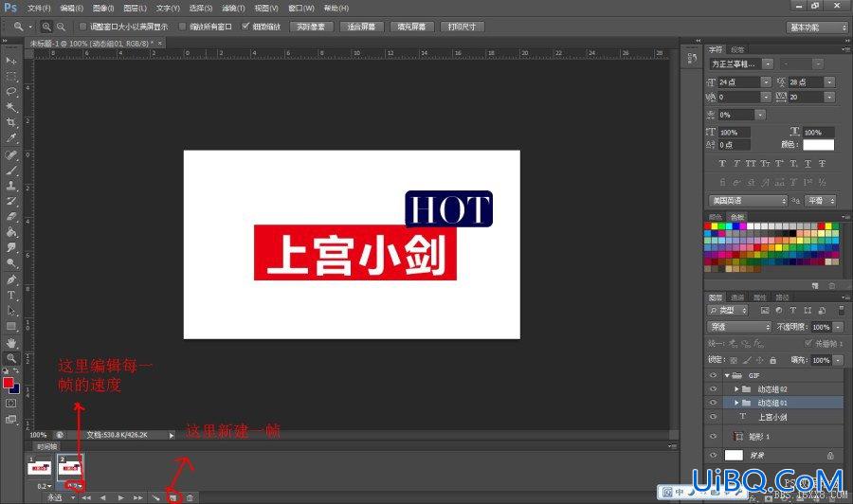Select frame 1 thumbnail in timeline
Image resolution: width=853 pixels, height=504 pixels.
(x=39, y=468)
